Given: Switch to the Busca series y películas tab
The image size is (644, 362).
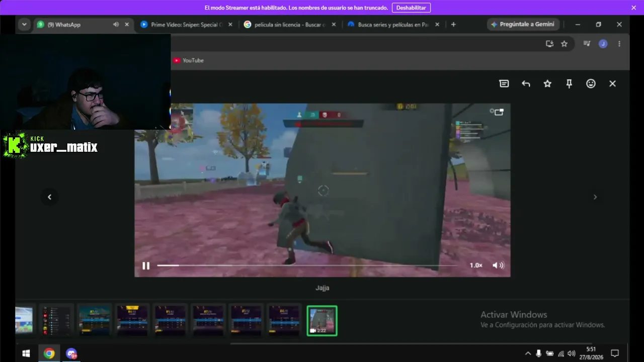Looking at the screenshot, I should coord(393,25).
